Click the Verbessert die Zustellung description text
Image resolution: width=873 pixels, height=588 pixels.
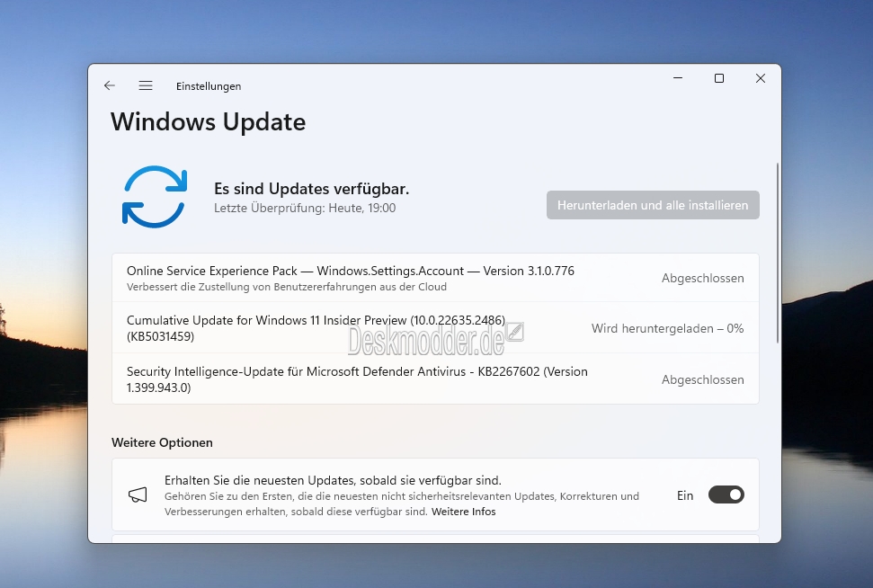coord(286,287)
